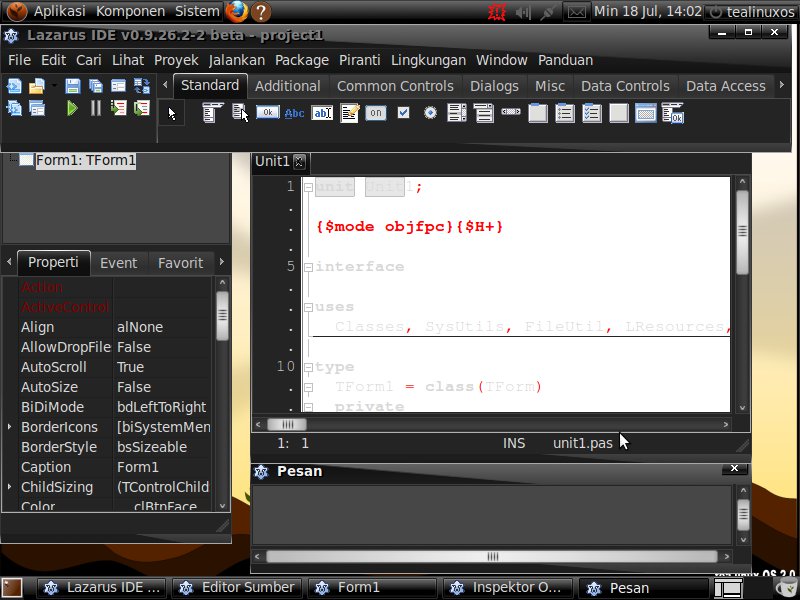The height and width of the screenshot is (600, 800).
Task: Show more Object Inspector tabs with right arrow
Action: [x=221, y=262]
